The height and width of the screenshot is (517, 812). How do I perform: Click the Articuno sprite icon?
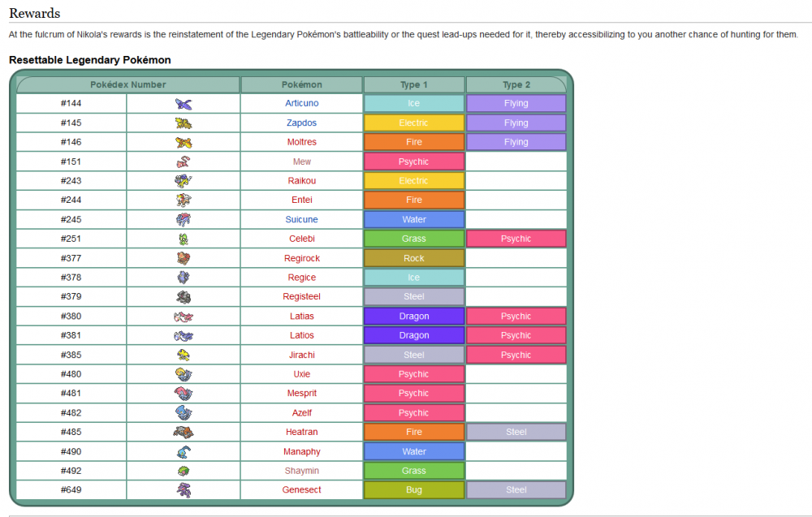click(184, 104)
